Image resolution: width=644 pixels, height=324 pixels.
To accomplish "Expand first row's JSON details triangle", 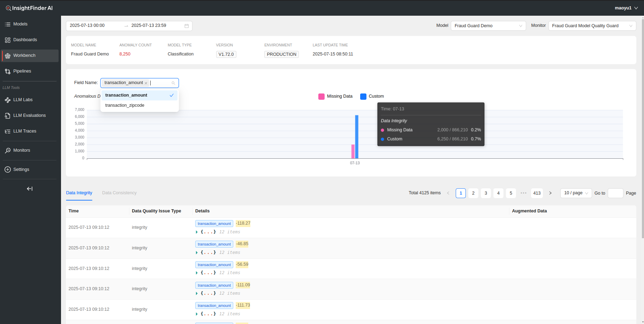I will [x=197, y=232].
